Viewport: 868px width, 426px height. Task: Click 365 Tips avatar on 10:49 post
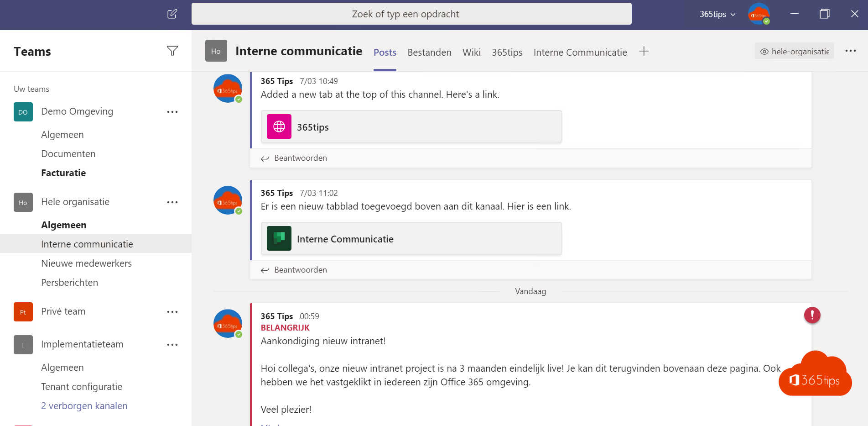click(228, 89)
